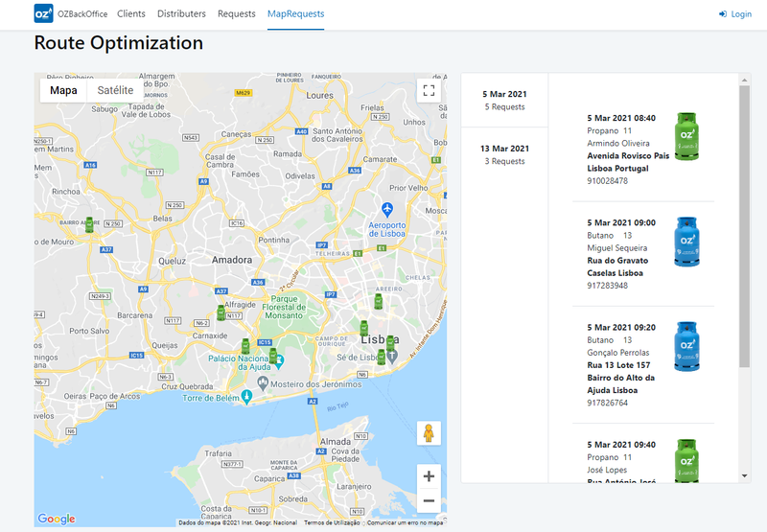The image size is (767, 532).
Task: Open the Clients menu item
Action: (131, 13)
